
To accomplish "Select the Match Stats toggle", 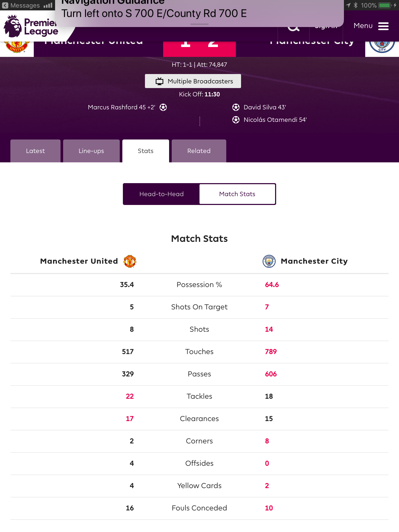I will pyautogui.click(x=237, y=194).
